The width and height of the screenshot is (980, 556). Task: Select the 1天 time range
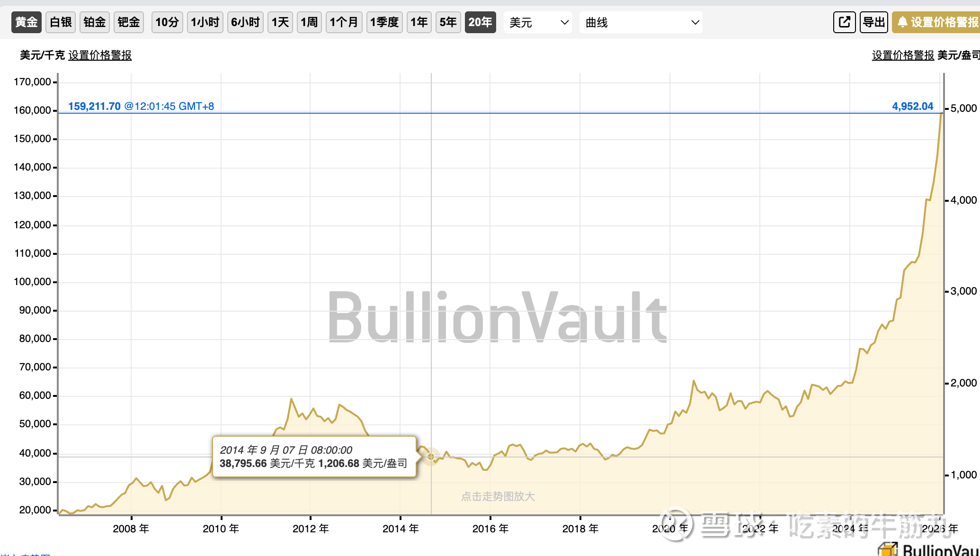[x=280, y=22]
